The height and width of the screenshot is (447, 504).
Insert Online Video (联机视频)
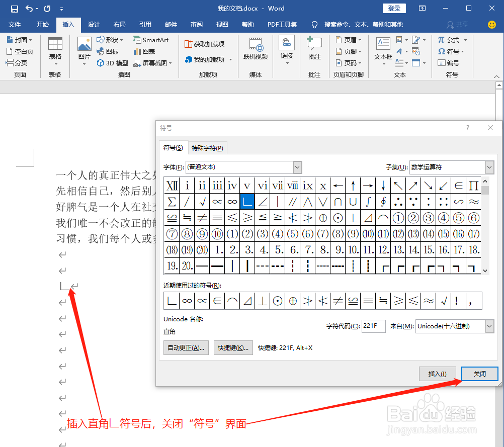(x=256, y=49)
